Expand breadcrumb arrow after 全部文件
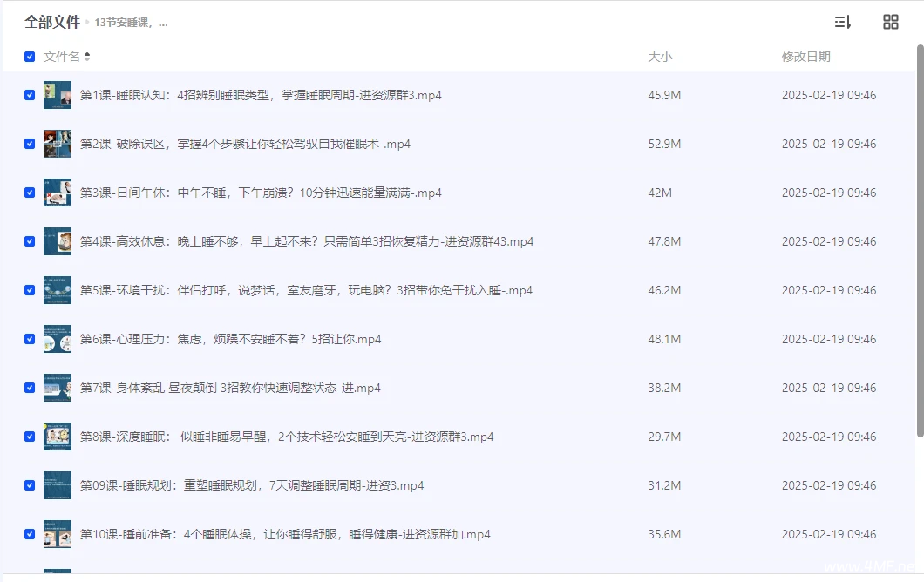This screenshot has width=924, height=582. (x=87, y=23)
